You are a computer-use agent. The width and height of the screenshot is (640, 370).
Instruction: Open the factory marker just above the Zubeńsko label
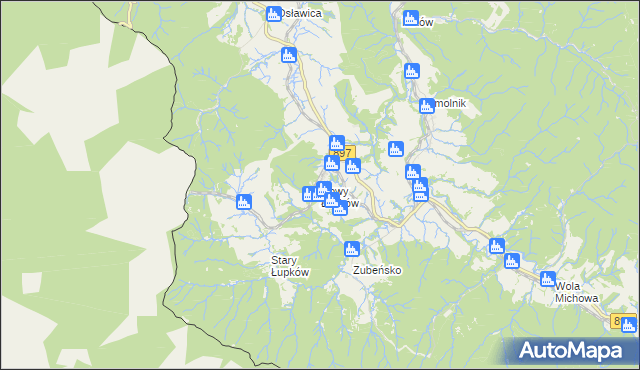tap(352, 249)
